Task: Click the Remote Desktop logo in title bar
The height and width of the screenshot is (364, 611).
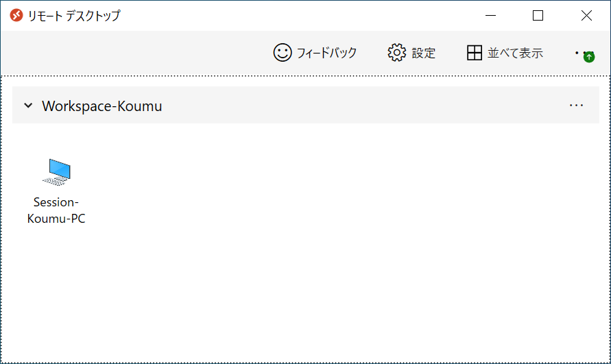Action: [x=16, y=15]
